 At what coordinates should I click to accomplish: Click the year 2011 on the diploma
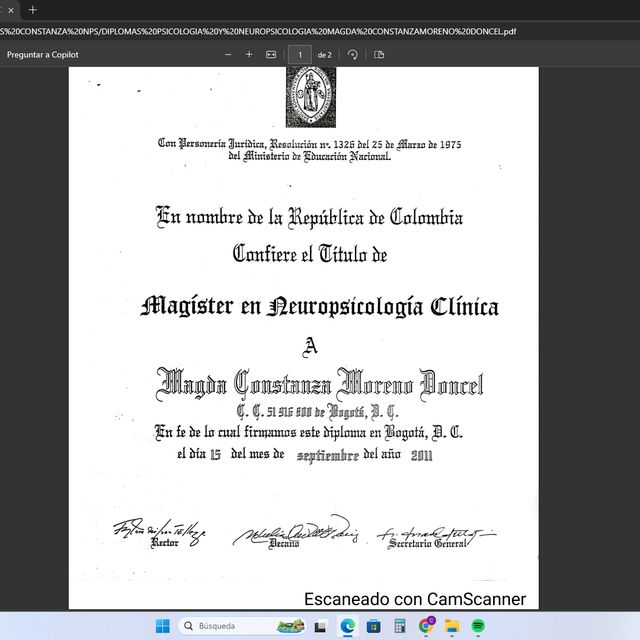422,455
